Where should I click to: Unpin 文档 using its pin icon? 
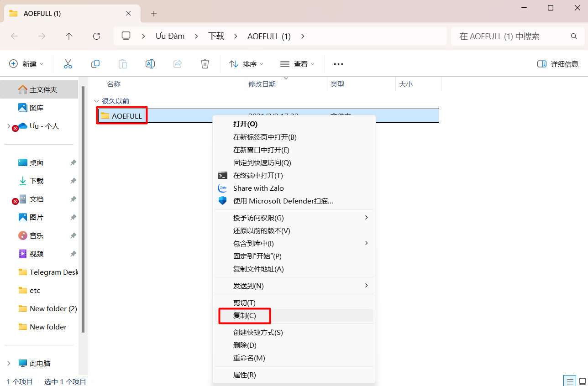click(73, 199)
